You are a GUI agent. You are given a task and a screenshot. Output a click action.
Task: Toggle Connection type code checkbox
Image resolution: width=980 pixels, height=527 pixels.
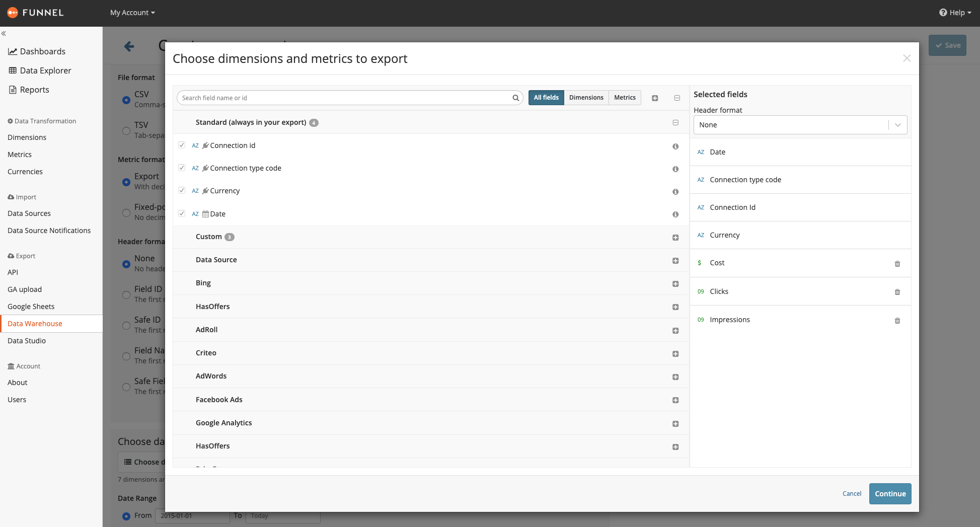[182, 168]
